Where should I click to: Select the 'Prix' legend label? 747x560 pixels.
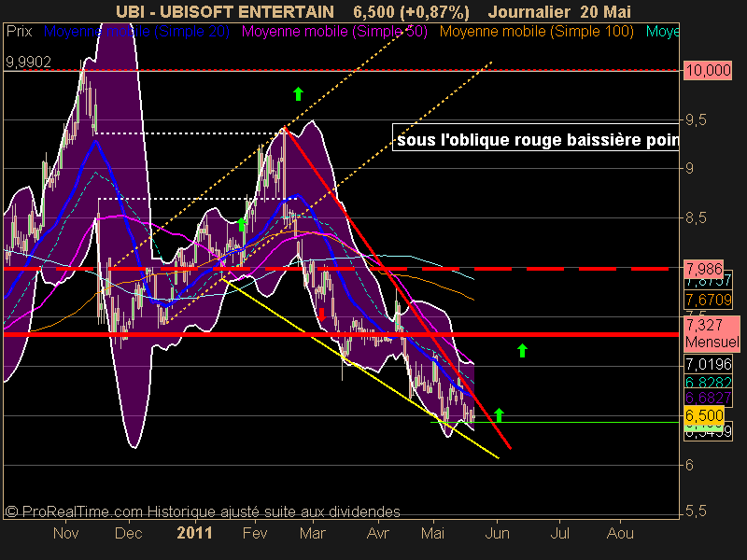(19, 32)
